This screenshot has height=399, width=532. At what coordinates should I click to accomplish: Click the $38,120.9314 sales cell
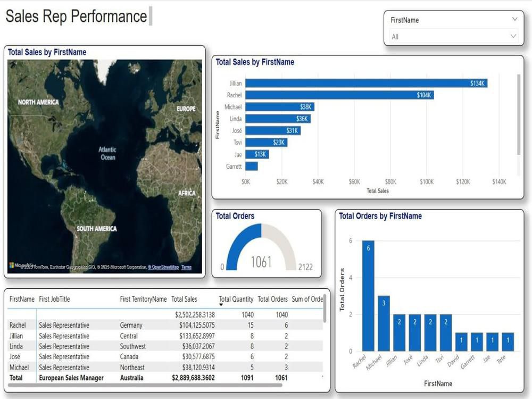(198, 367)
